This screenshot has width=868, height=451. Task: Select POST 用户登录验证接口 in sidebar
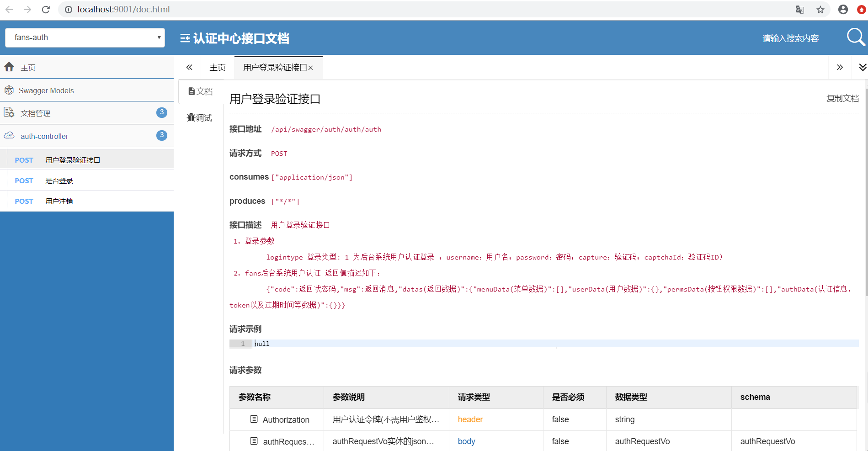[x=87, y=159]
